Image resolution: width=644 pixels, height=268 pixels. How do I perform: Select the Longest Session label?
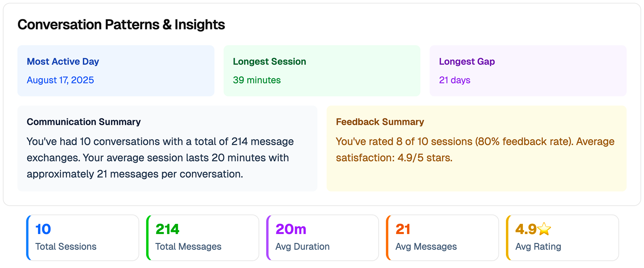[269, 61]
